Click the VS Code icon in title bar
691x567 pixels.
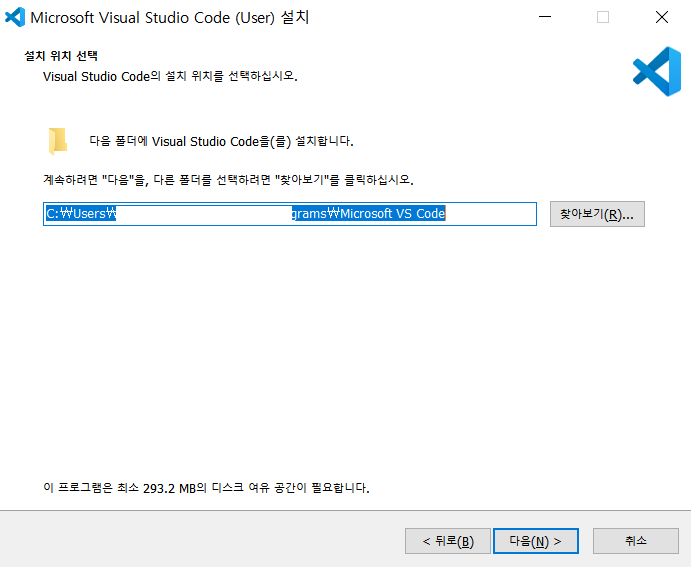15,17
